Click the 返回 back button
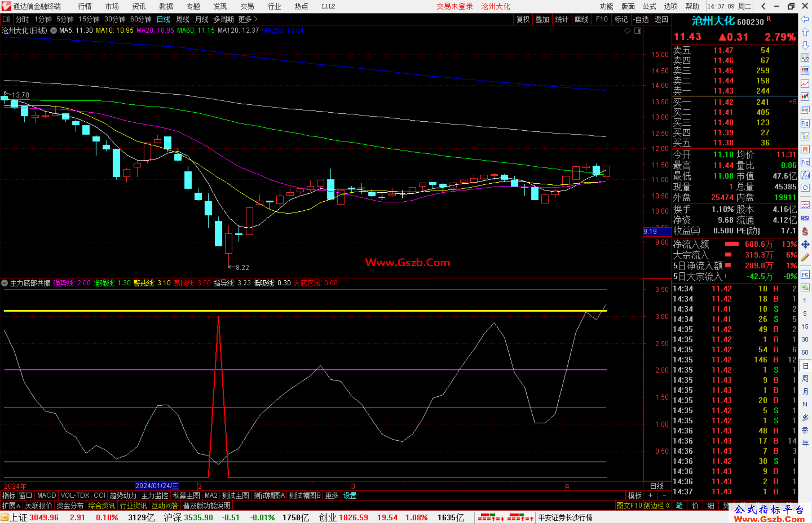 click(661, 19)
